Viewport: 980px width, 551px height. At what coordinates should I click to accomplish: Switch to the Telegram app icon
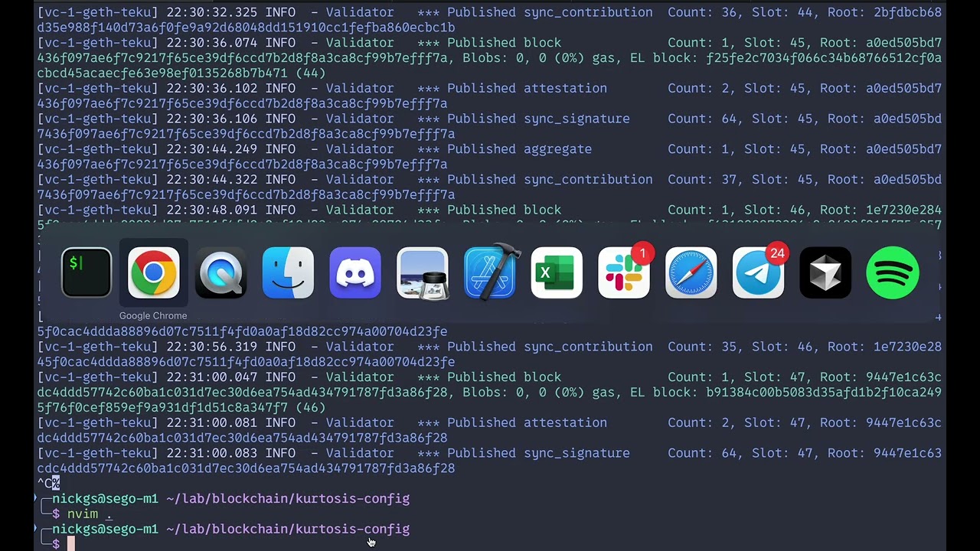click(758, 272)
